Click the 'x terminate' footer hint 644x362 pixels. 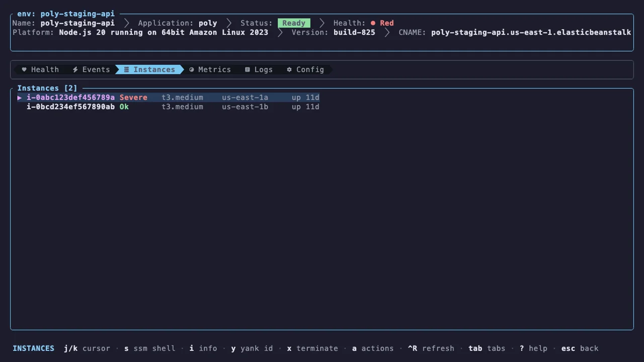[312, 348]
